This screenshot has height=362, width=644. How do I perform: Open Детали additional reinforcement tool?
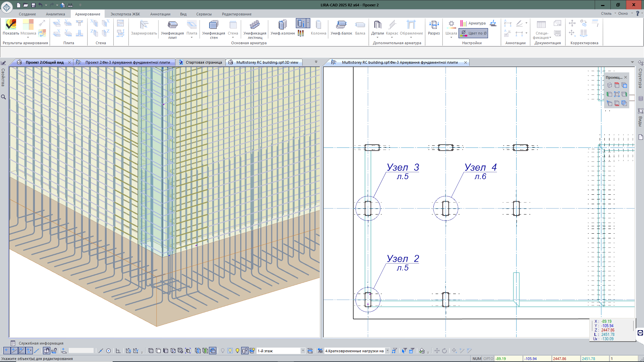pyautogui.click(x=377, y=27)
